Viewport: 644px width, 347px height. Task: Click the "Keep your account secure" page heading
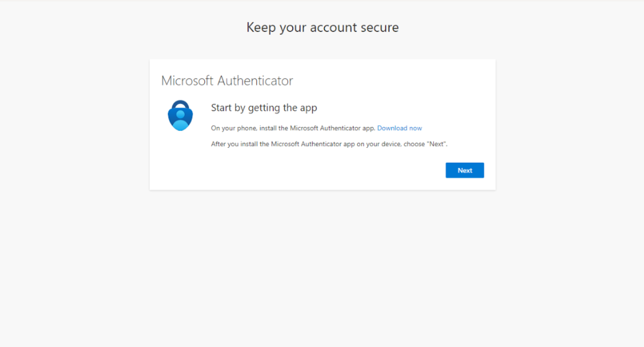tap(322, 27)
